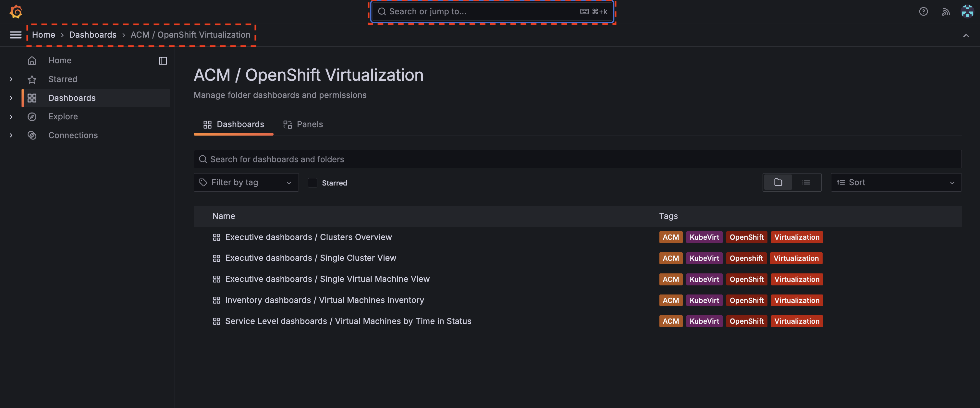Screen dimensions: 980x408
Task: Focus the Search or jump to field
Action: click(492, 12)
